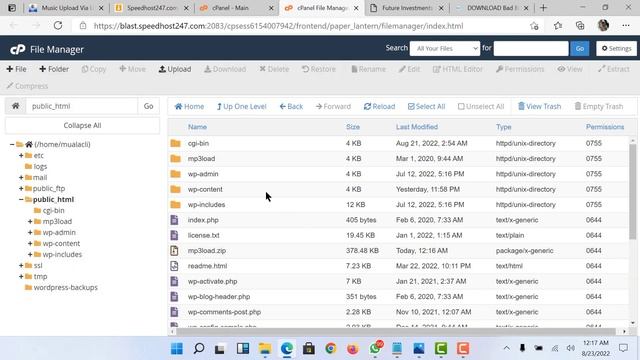Expand the wp-admin tree folder
This screenshot has height=360, width=640.
point(30,233)
